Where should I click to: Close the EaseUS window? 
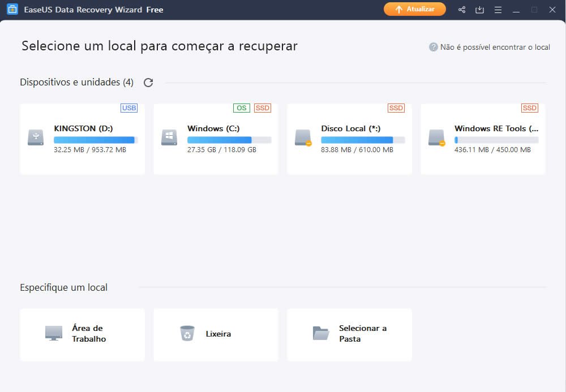pos(552,10)
